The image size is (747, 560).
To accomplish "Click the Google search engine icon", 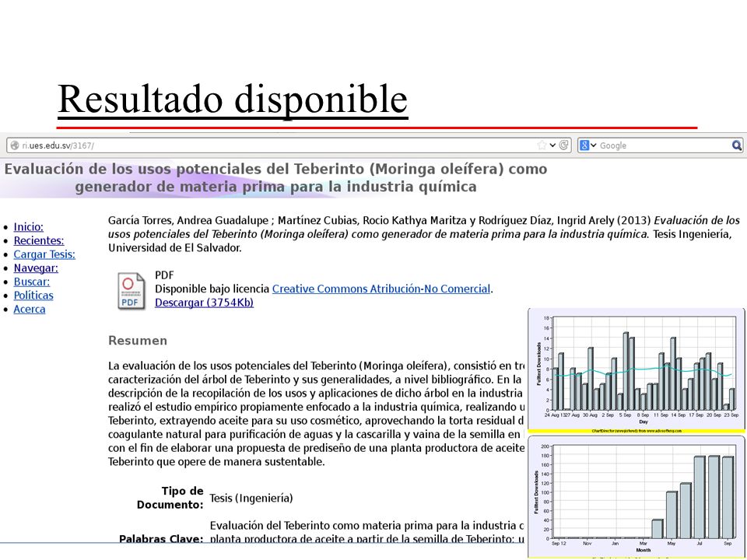I will coord(584,145).
